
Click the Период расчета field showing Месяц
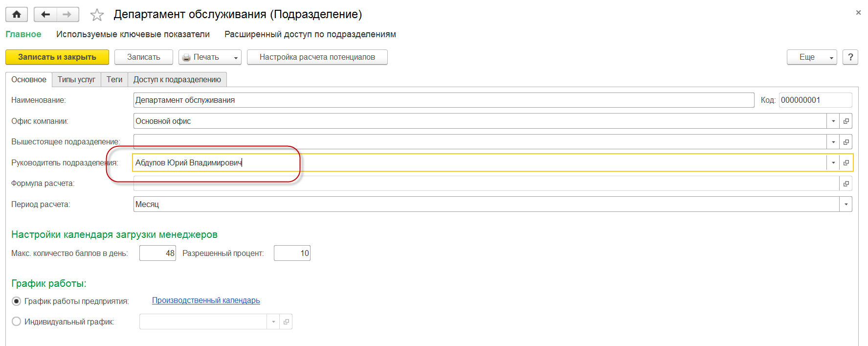point(487,204)
